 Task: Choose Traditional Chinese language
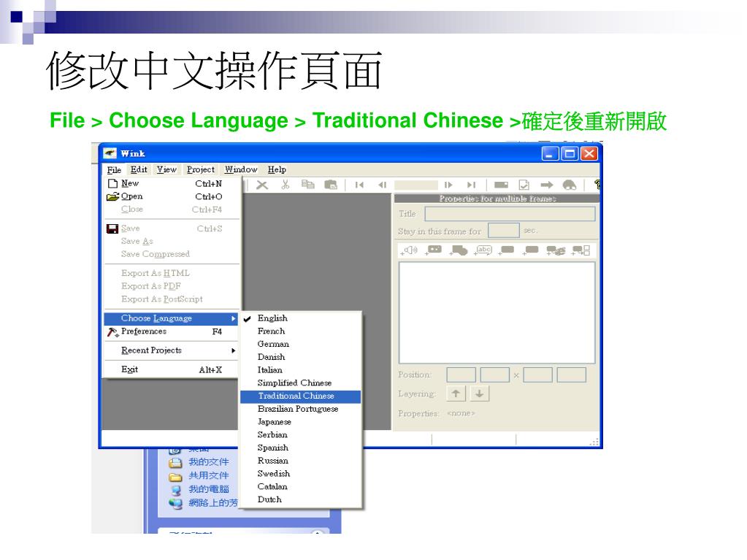click(x=301, y=396)
